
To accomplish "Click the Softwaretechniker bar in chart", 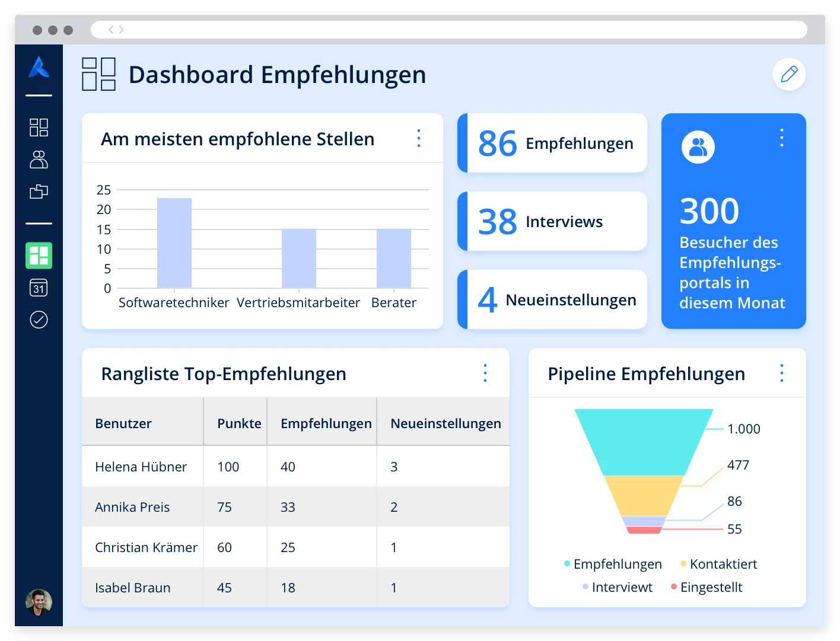I will [x=174, y=243].
